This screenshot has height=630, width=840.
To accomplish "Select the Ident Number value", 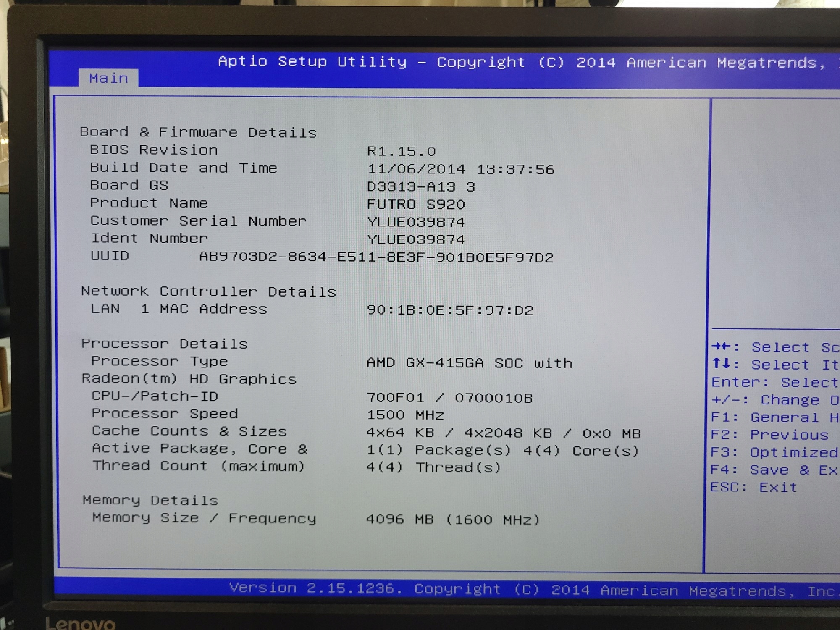I will click(x=416, y=239).
